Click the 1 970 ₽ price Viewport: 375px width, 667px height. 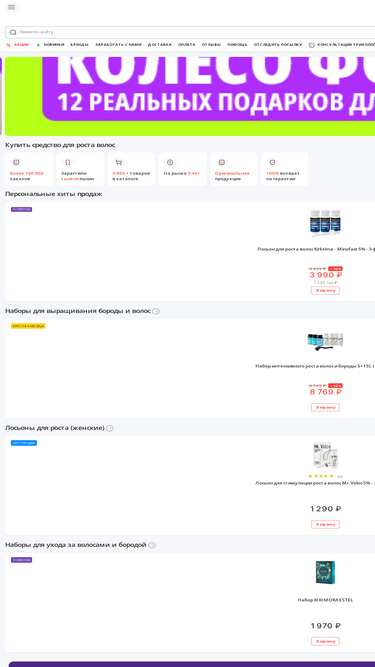(326, 626)
